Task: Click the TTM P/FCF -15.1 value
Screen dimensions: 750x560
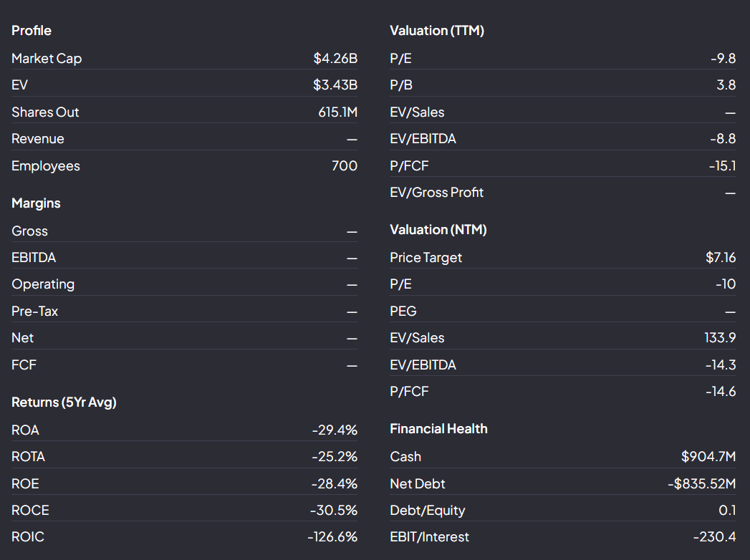Action: 722,166
